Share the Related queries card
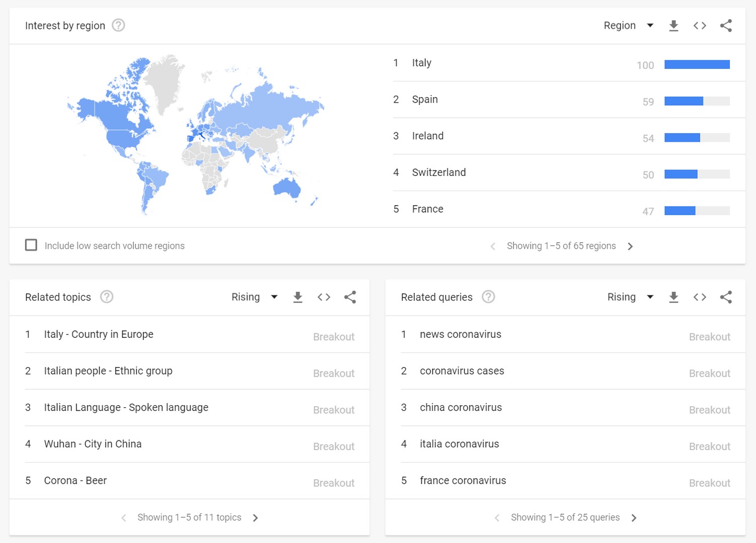The image size is (756, 543). point(726,297)
